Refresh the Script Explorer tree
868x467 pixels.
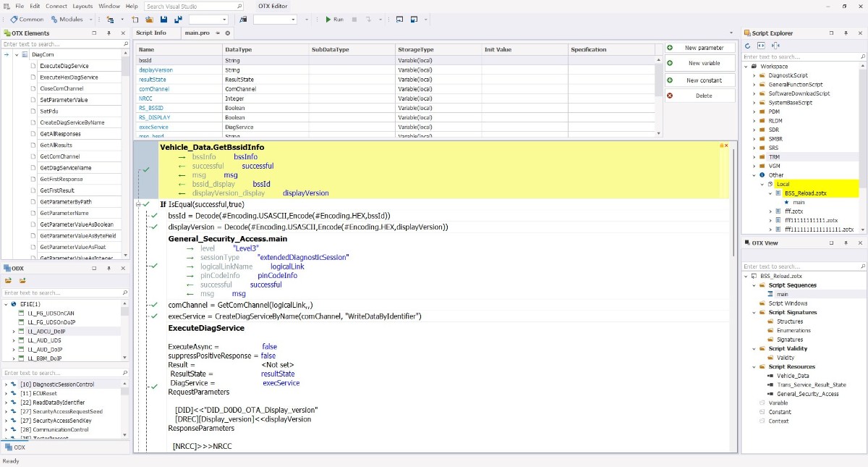pos(748,46)
